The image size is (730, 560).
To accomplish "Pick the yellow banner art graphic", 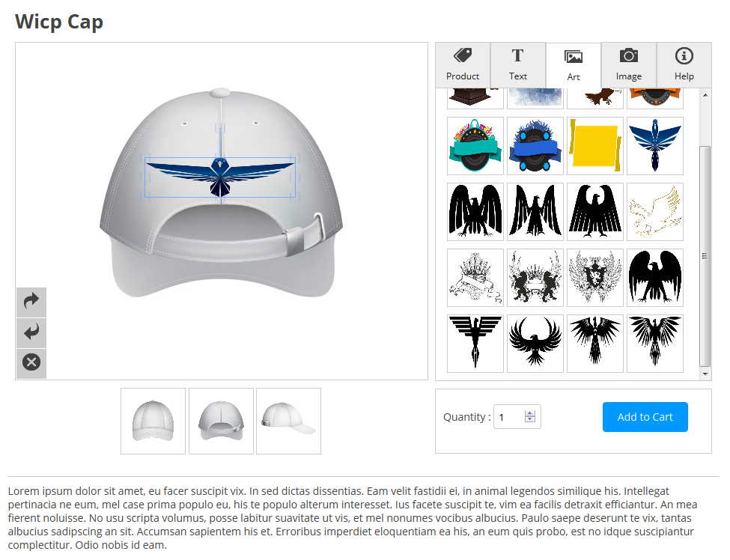I will [x=595, y=146].
